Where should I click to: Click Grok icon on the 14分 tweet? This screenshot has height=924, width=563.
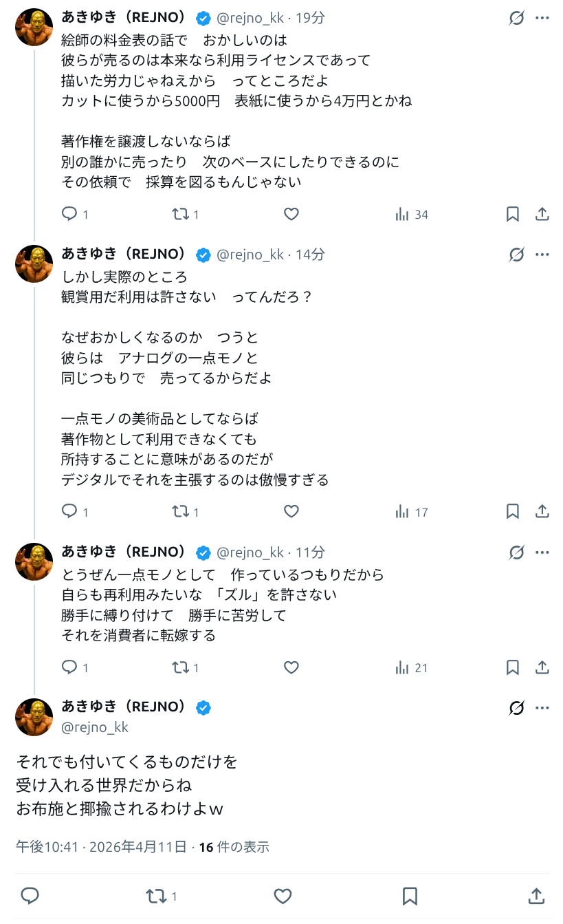[516, 255]
